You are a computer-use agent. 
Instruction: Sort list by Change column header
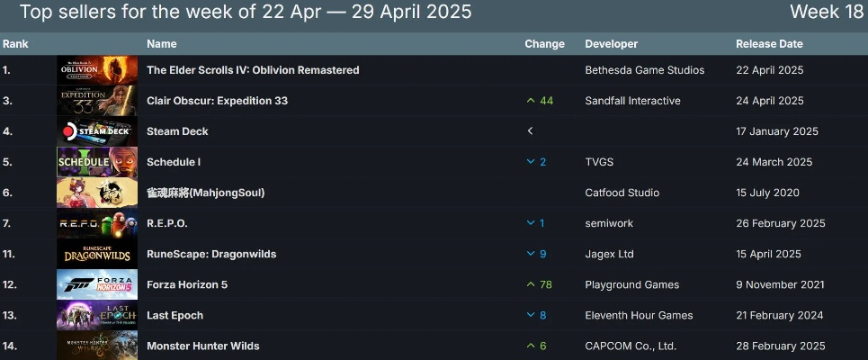click(x=544, y=44)
